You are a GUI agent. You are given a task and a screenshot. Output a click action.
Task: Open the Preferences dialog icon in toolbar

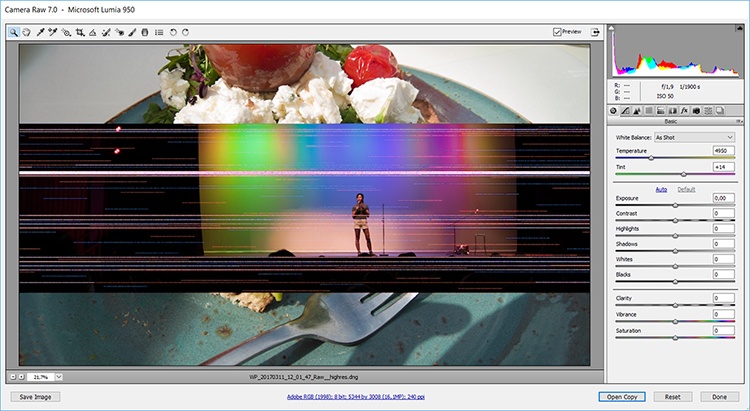(159, 32)
